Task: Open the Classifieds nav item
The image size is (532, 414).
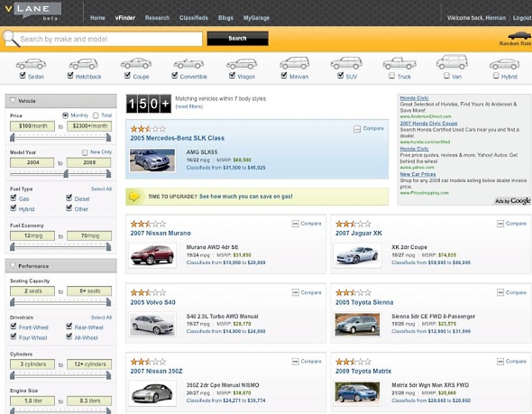Action: click(x=193, y=18)
